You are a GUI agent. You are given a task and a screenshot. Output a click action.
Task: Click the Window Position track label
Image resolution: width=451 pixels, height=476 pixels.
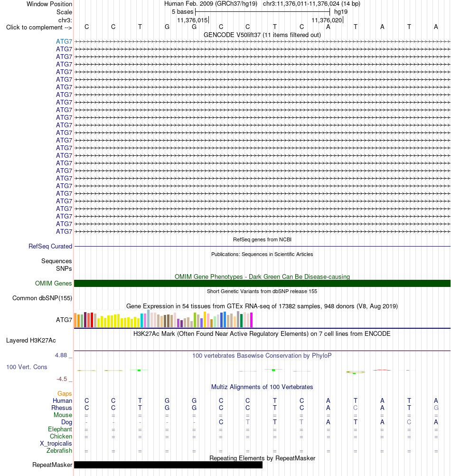pos(49,4)
